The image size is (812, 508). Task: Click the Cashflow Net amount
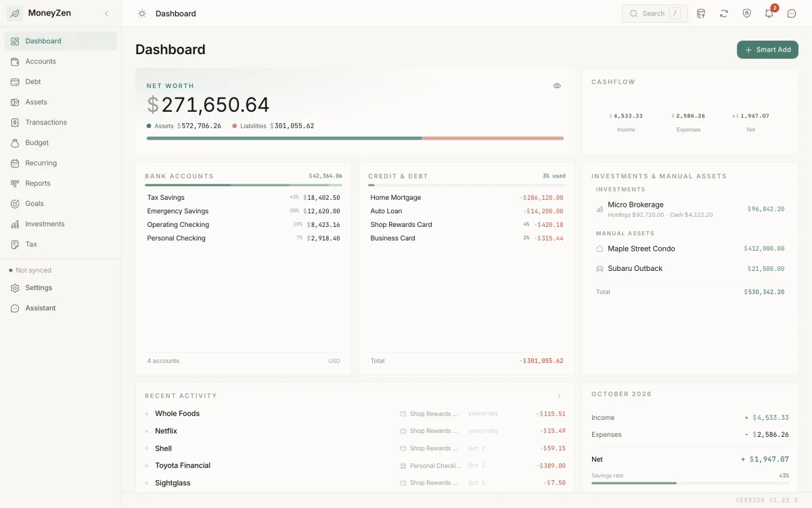(x=750, y=116)
